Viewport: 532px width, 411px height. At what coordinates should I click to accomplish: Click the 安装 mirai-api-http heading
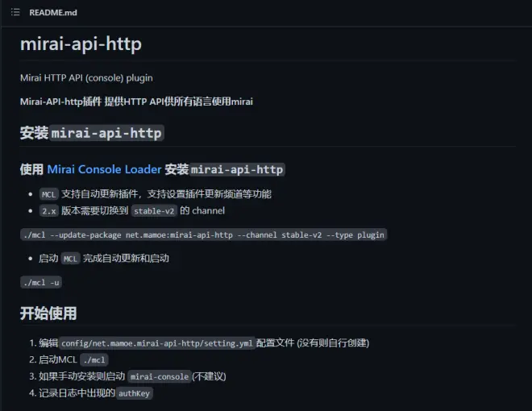(x=92, y=133)
